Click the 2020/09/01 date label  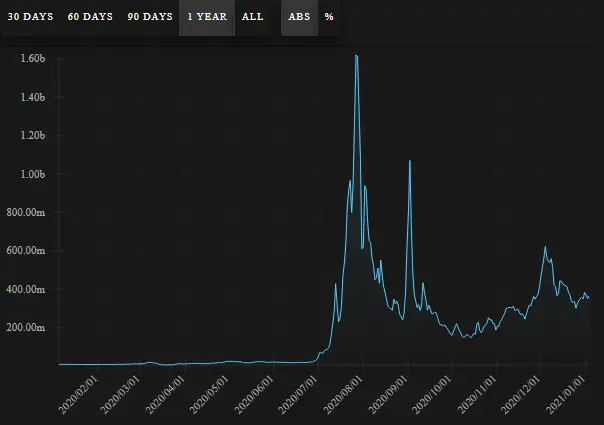tap(388, 395)
